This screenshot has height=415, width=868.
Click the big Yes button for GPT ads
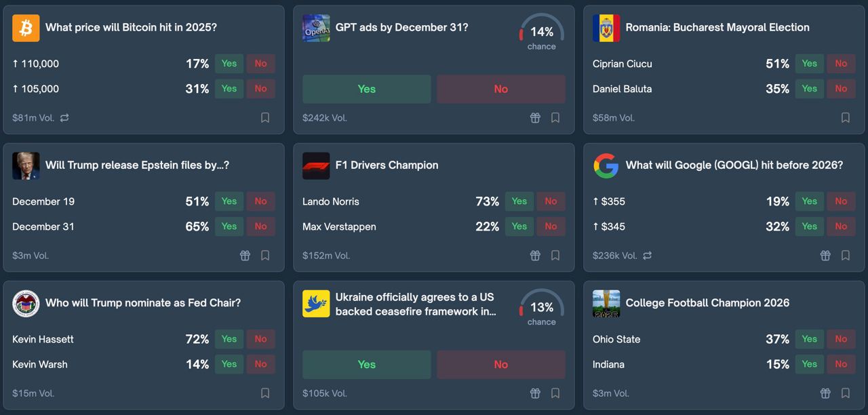point(366,89)
